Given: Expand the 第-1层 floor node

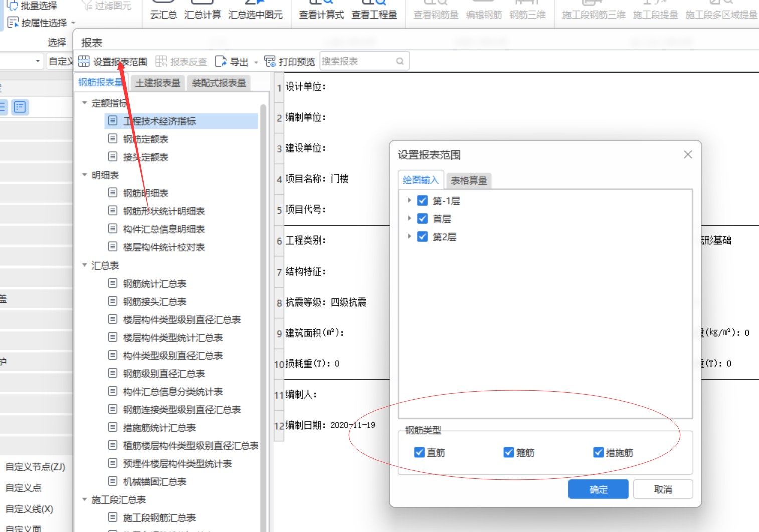Looking at the screenshot, I should pyautogui.click(x=409, y=200).
